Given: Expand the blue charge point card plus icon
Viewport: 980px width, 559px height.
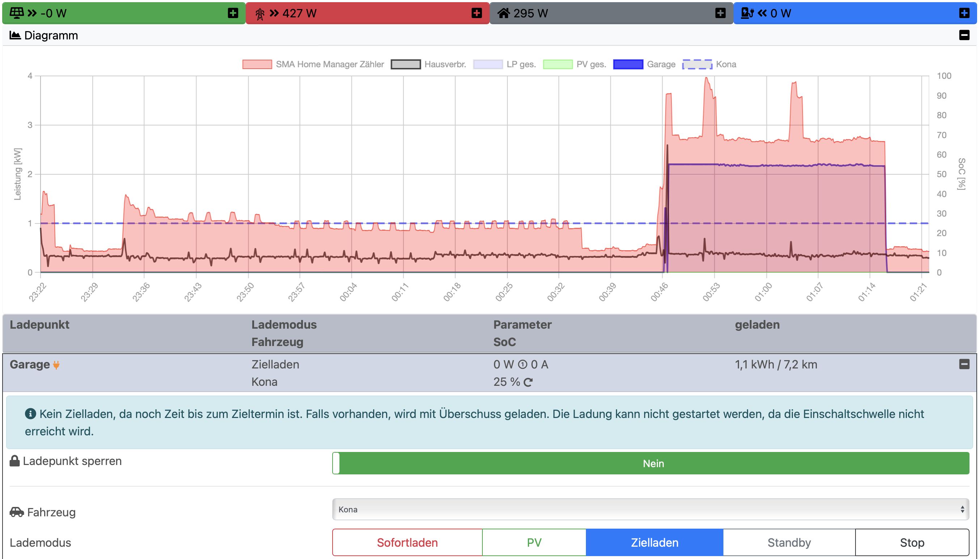Looking at the screenshot, I should pos(964,13).
